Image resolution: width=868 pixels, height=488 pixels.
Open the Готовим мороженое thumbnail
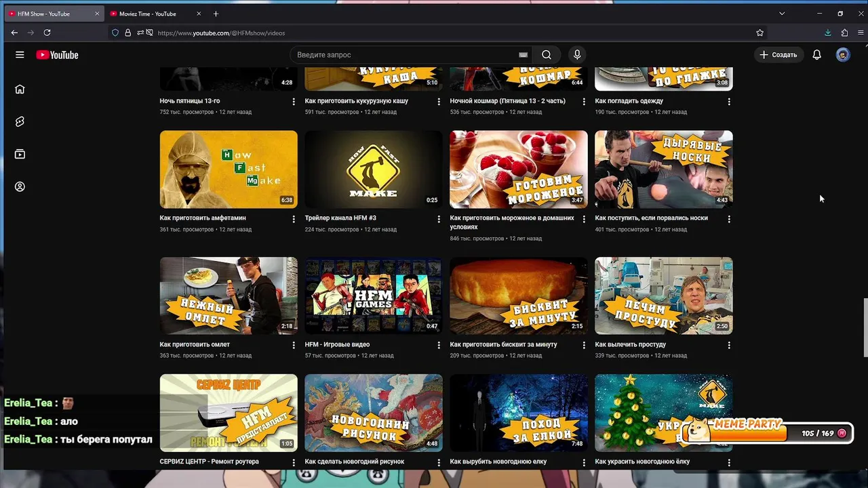[x=519, y=169]
